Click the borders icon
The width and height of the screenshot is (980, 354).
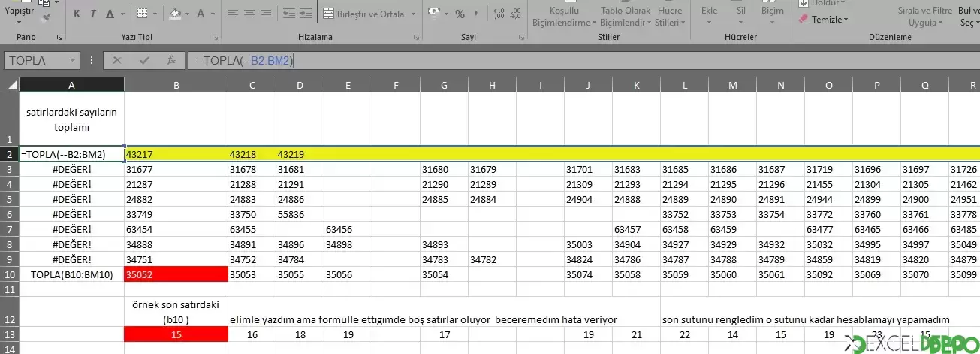(140, 14)
